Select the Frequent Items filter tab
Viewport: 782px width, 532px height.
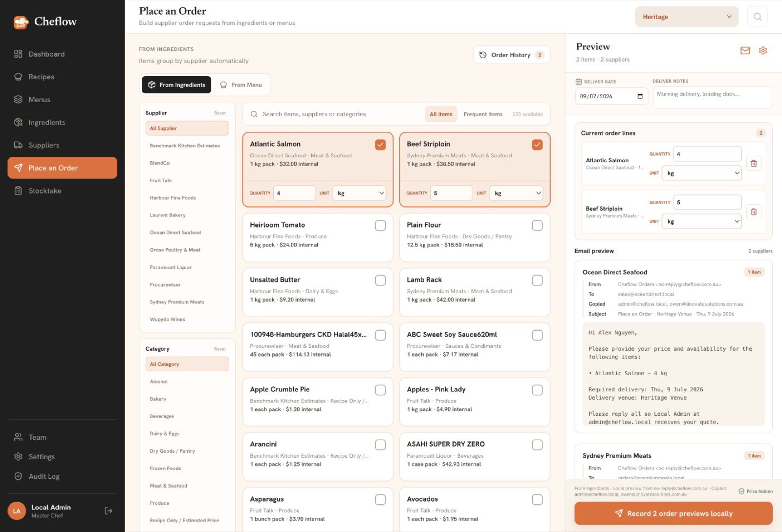tap(483, 114)
